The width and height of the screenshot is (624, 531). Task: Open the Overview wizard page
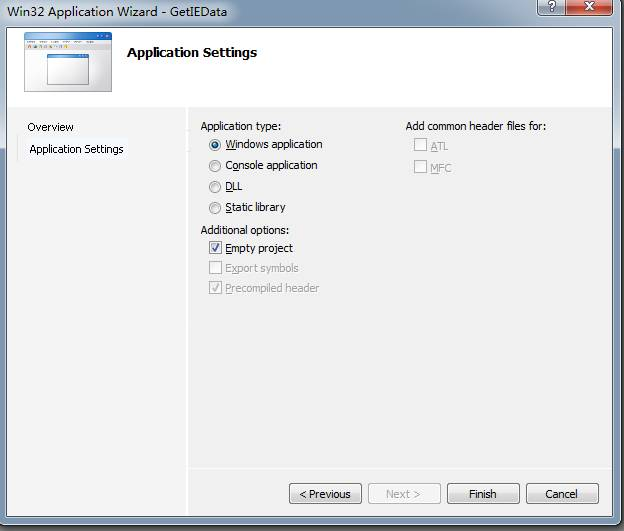click(x=51, y=127)
